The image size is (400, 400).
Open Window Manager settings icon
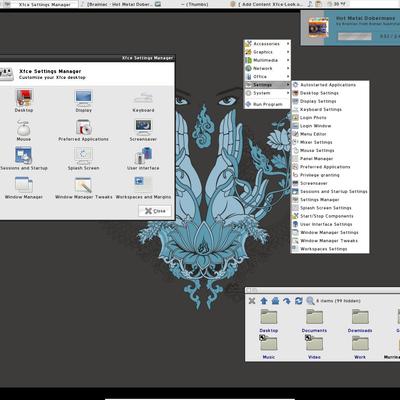(24, 188)
